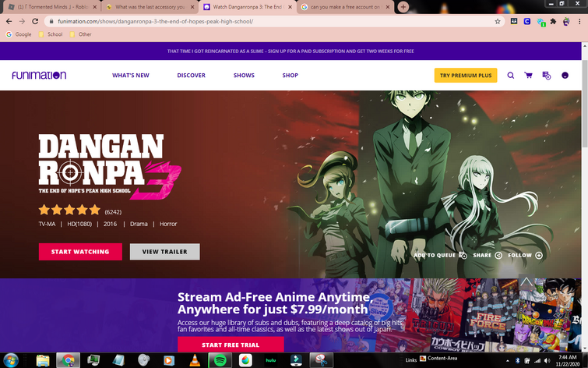Open the Windows Start menu
The height and width of the screenshot is (368, 588).
[10, 360]
